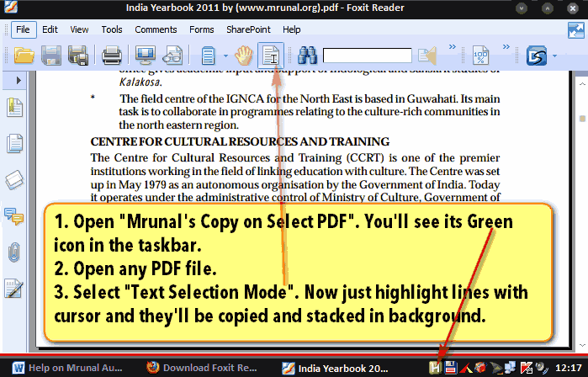Open the Comments menu
588x377 pixels.
point(156,29)
